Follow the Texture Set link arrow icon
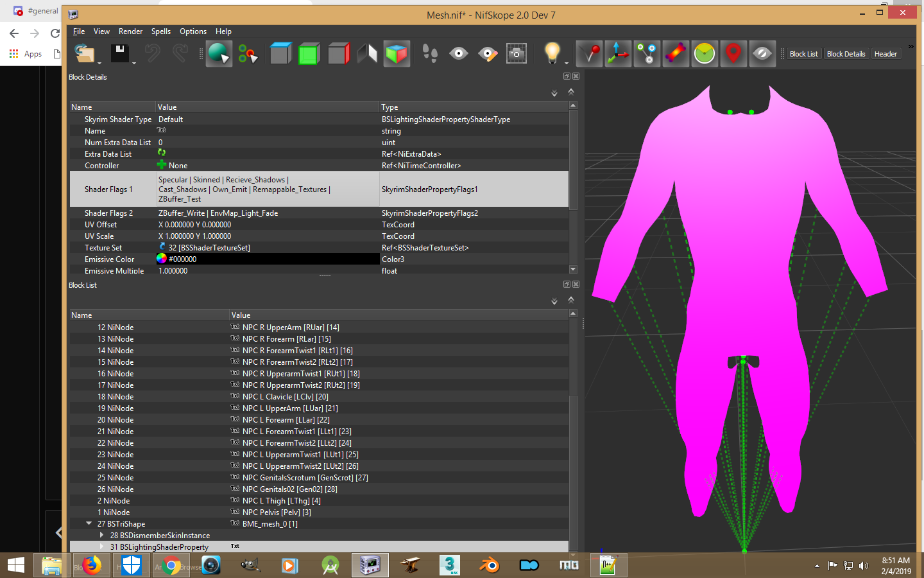924x578 pixels. point(162,247)
